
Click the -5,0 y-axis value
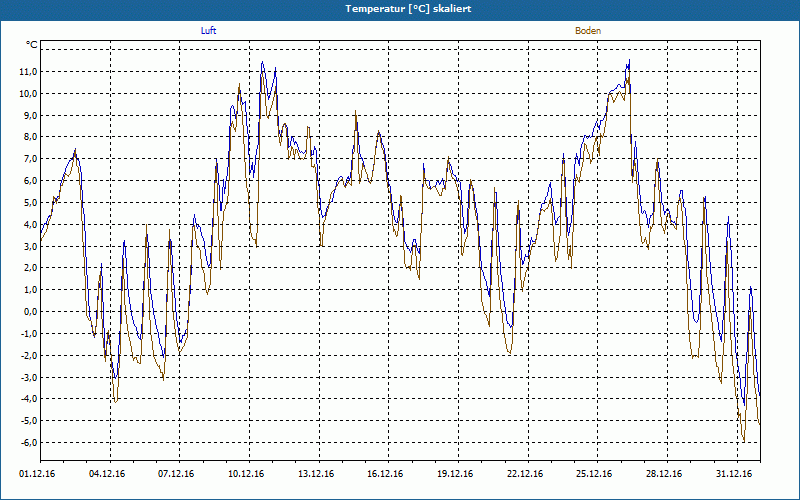tap(29, 421)
